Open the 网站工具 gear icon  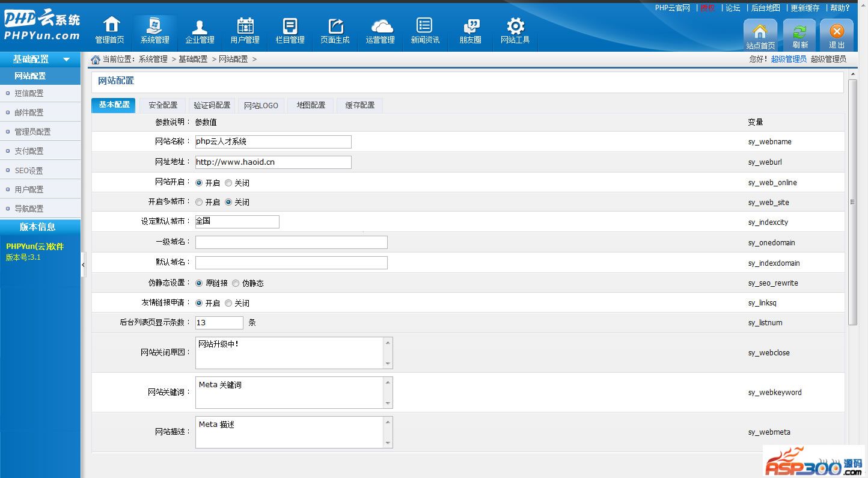pyautogui.click(x=515, y=26)
